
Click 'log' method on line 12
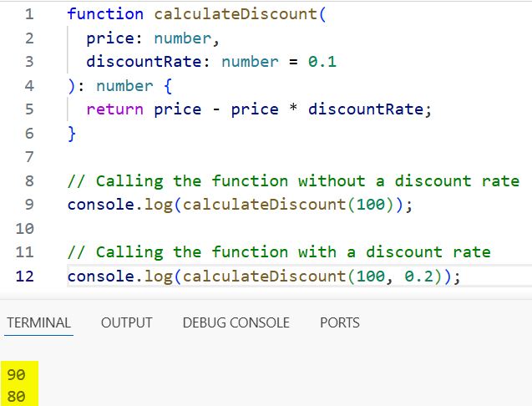point(159,277)
